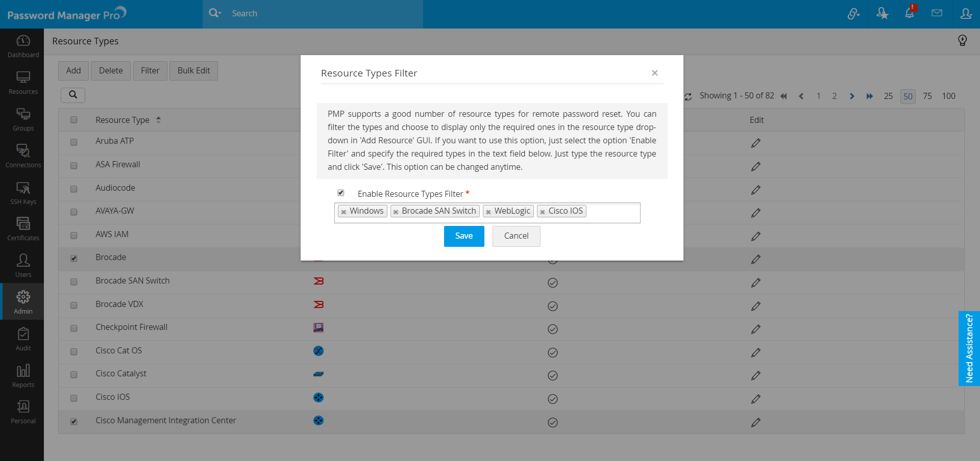Open the Reports section
The width and height of the screenshot is (980, 461).
[23, 376]
